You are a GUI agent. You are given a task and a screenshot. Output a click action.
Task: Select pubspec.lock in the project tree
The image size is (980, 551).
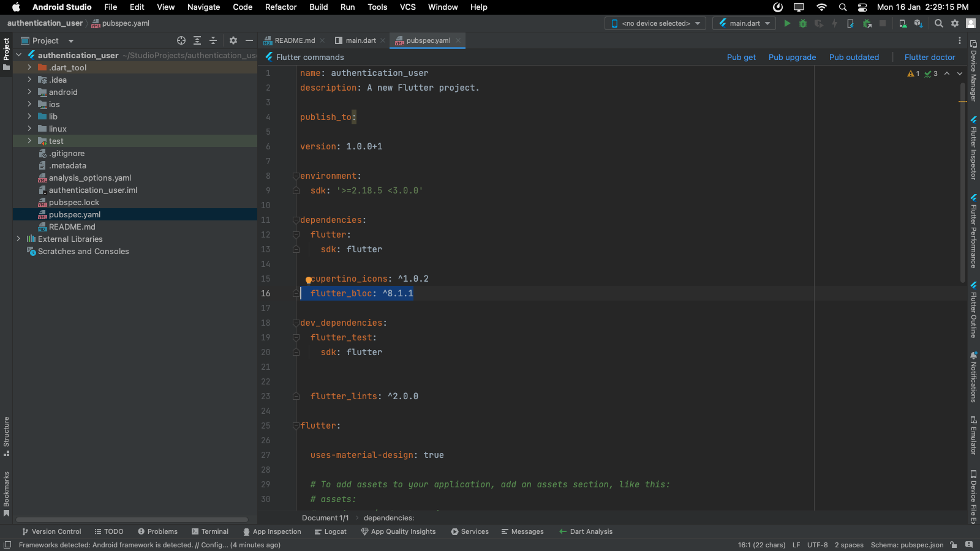point(73,202)
